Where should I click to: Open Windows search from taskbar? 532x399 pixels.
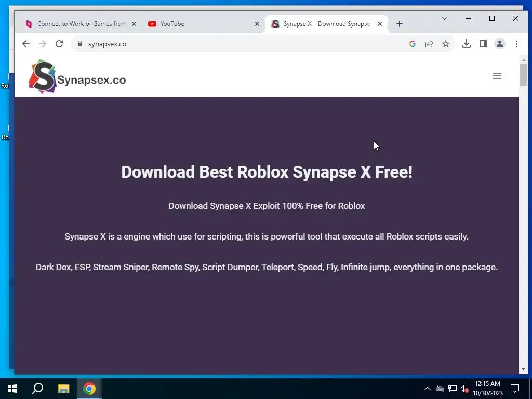click(x=37, y=389)
